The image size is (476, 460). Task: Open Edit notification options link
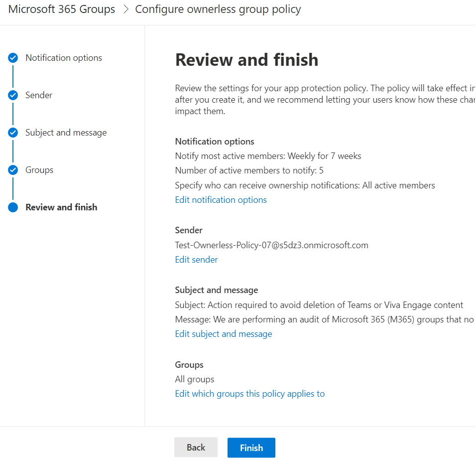pyautogui.click(x=221, y=200)
